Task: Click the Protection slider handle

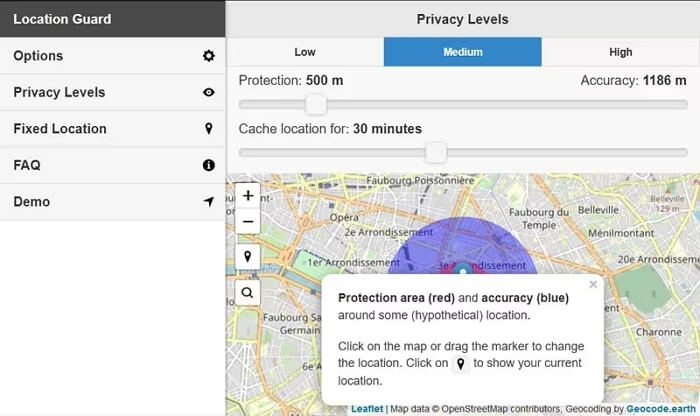Action: [x=316, y=105]
